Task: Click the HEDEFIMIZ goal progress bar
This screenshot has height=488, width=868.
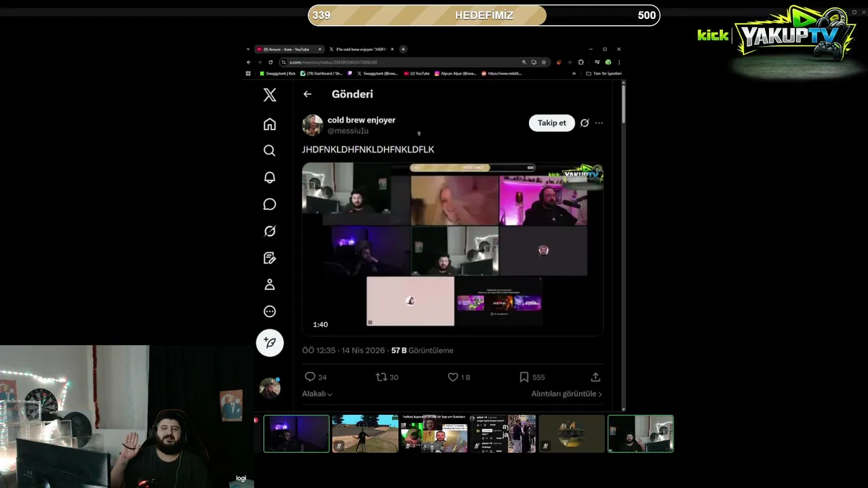Action: [484, 15]
